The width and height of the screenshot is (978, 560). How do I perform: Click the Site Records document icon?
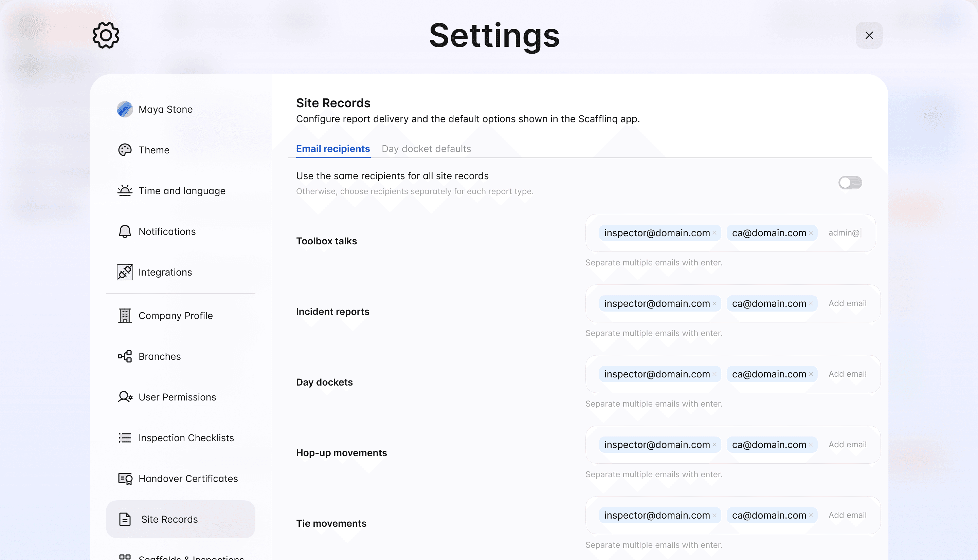(125, 520)
